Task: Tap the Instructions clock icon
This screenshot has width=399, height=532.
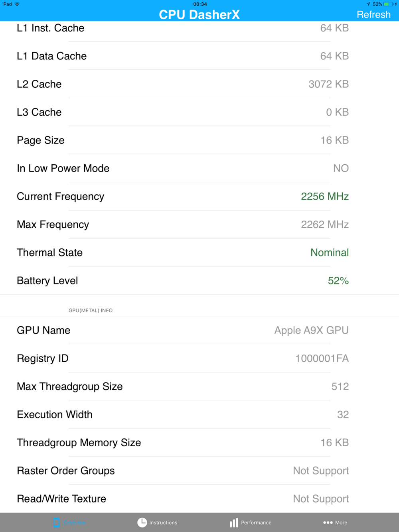Action: 142,522
